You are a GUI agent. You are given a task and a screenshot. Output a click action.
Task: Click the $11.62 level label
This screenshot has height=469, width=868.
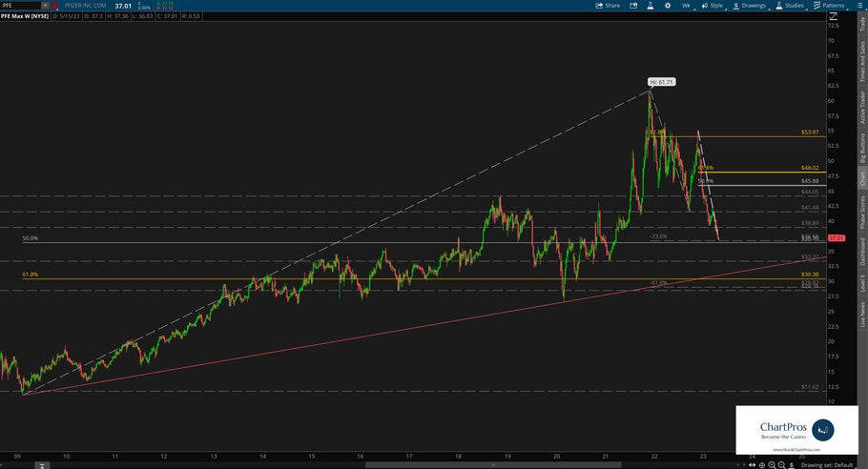coord(810,387)
